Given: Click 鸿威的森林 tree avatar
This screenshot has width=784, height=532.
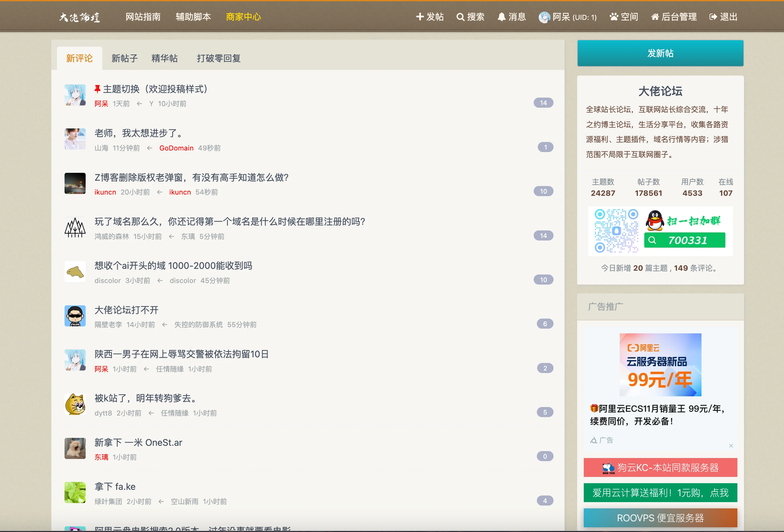Looking at the screenshot, I should (x=75, y=227).
